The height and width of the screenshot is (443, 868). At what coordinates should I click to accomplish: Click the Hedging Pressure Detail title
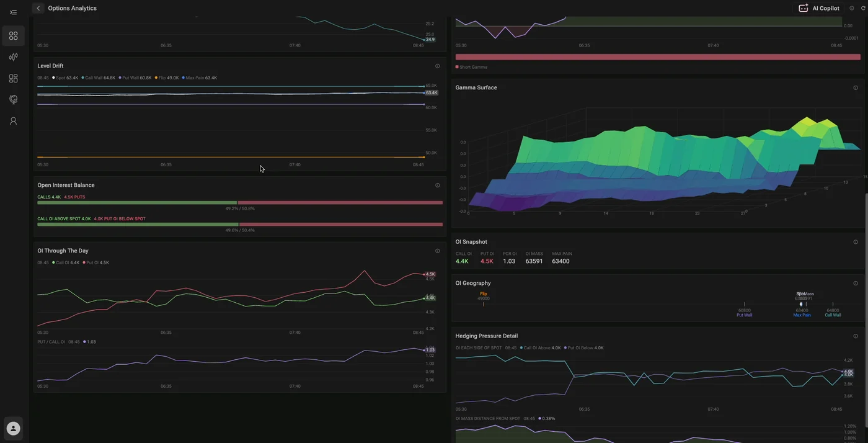click(x=487, y=336)
